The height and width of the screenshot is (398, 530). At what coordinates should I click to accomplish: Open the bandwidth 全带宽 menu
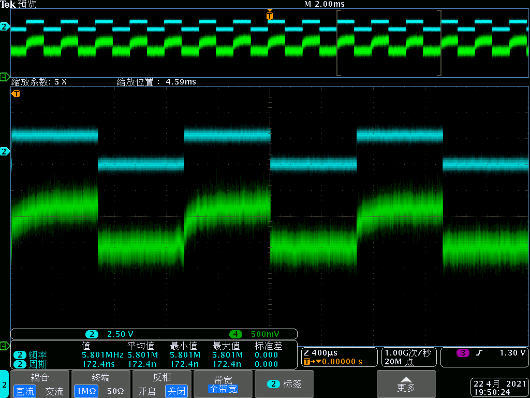tap(223, 384)
